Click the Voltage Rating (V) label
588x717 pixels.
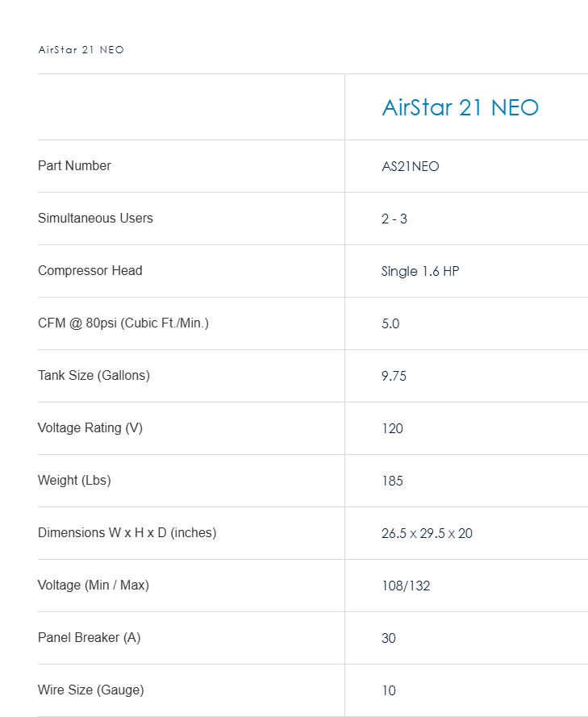pyautogui.click(x=90, y=427)
